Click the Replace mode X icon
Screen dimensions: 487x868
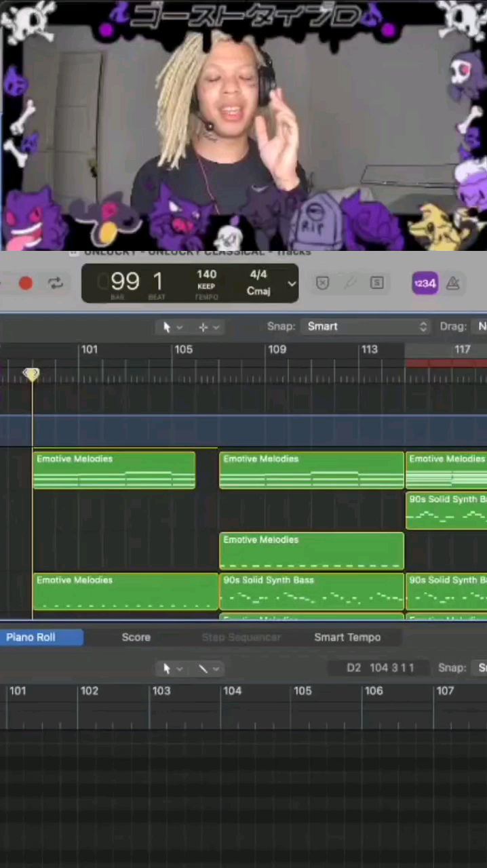[323, 283]
